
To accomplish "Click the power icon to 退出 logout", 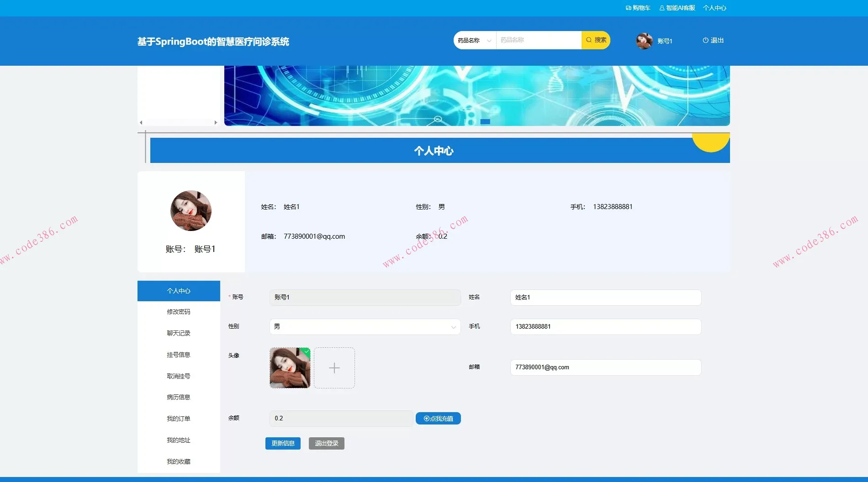I will coord(704,40).
